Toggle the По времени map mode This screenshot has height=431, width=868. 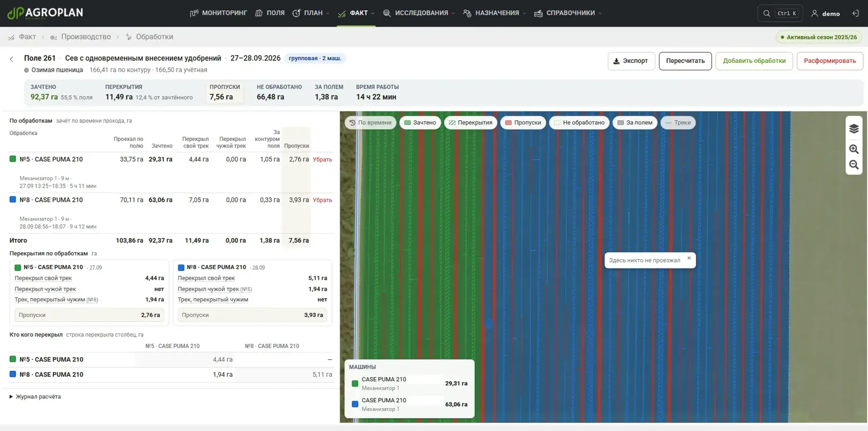click(x=371, y=123)
